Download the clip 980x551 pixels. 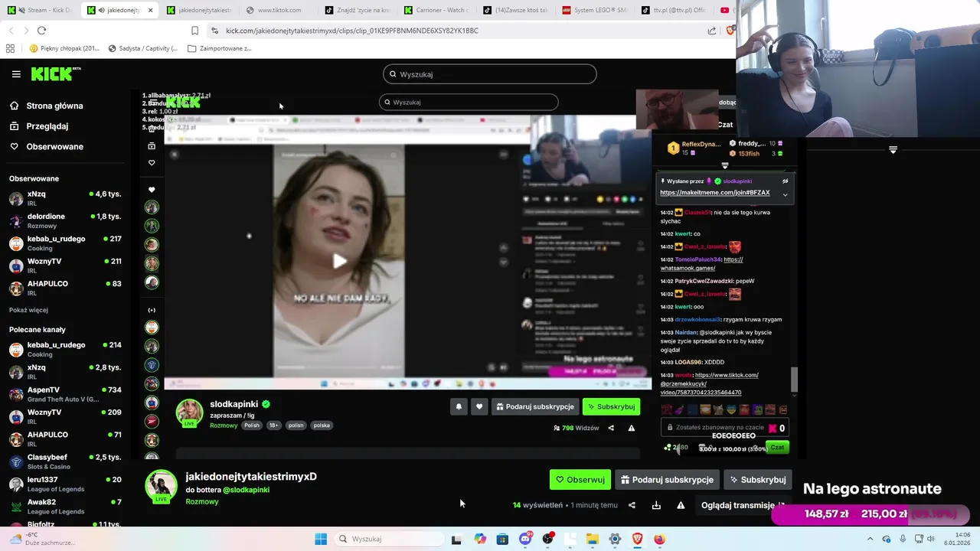pyautogui.click(x=656, y=505)
